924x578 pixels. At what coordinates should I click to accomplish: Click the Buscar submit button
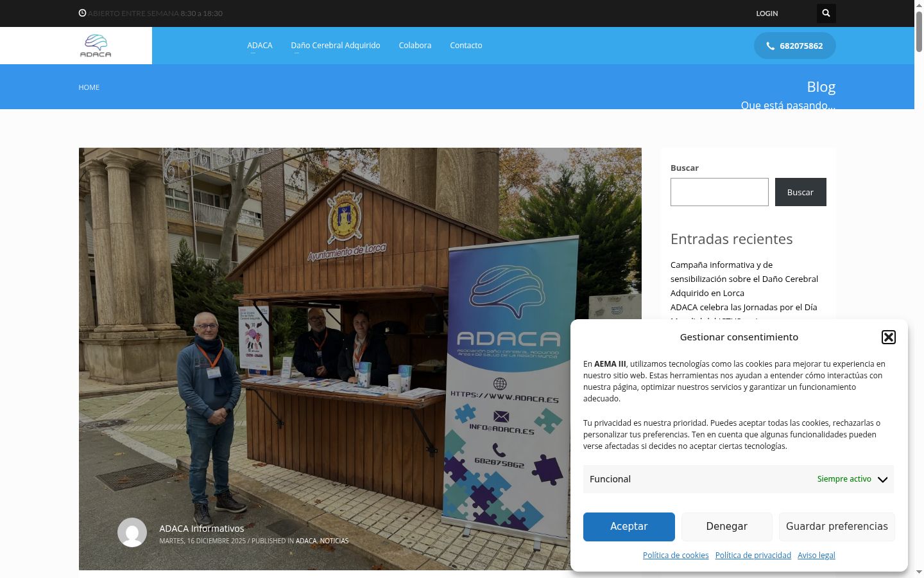coord(800,192)
